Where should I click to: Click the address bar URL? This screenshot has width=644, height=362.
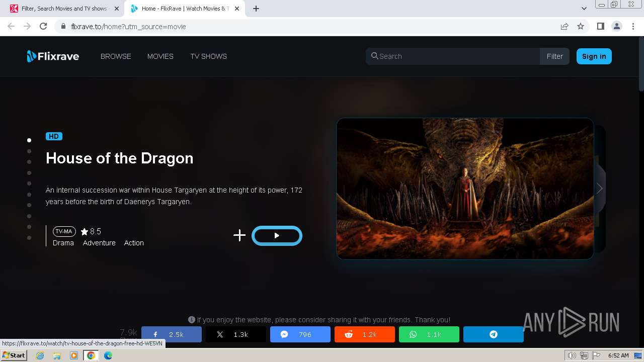(x=129, y=27)
